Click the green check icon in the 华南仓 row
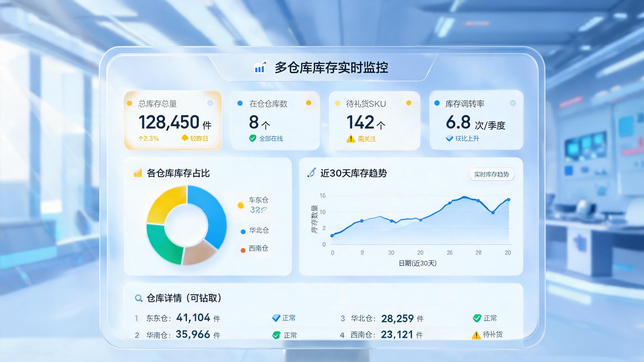The width and height of the screenshot is (644, 362). coord(276,335)
